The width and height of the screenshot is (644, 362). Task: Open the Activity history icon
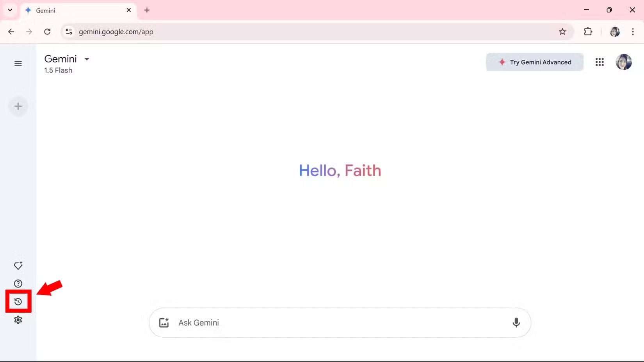click(x=18, y=302)
